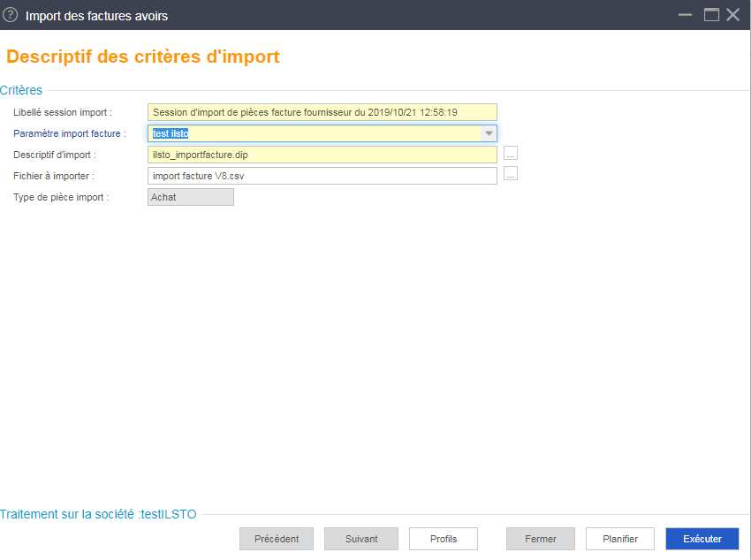Close the Import des factures avoirs window
This screenshot has height=560, width=751.
coord(732,15)
